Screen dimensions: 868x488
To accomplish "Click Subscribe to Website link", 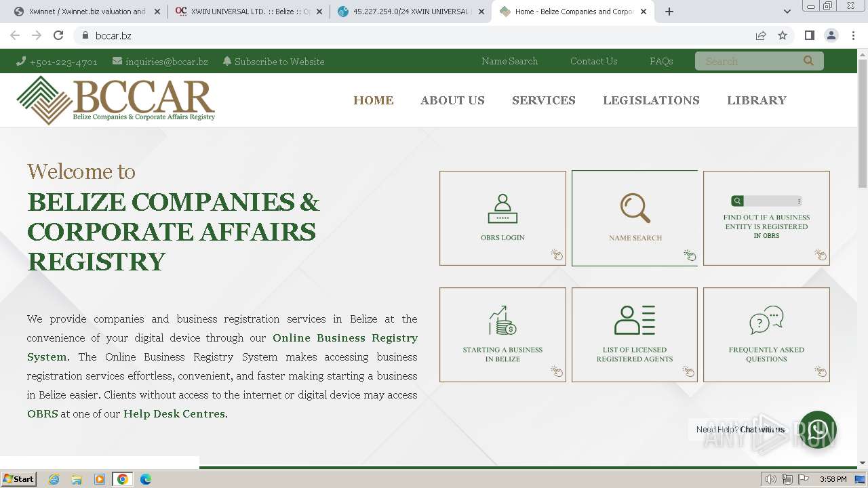I will click(279, 61).
